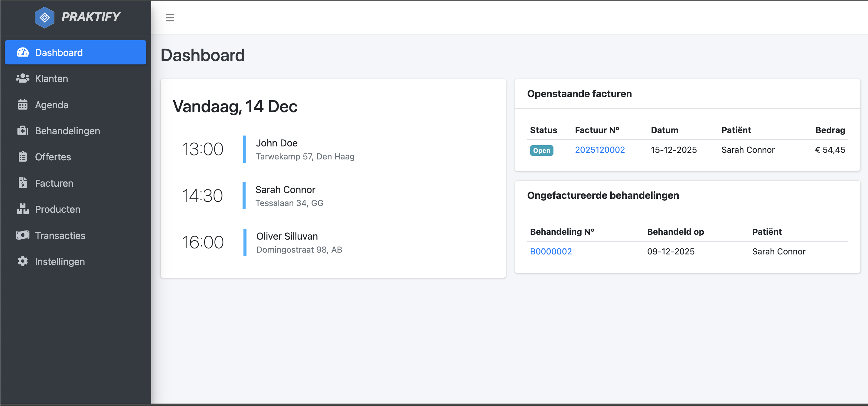Open the Instellingen gear icon
Screen dimensions: 868x406
tap(22, 261)
